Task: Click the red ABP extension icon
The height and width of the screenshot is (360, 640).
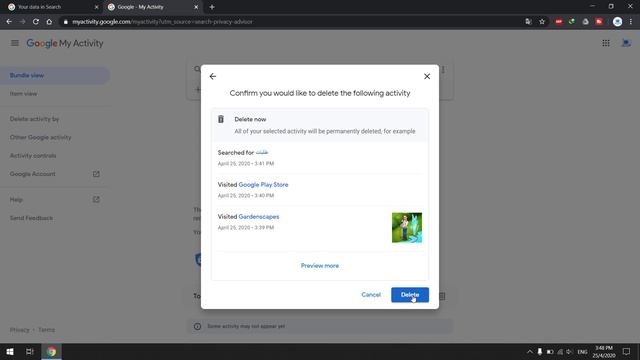Action: (559, 22)
